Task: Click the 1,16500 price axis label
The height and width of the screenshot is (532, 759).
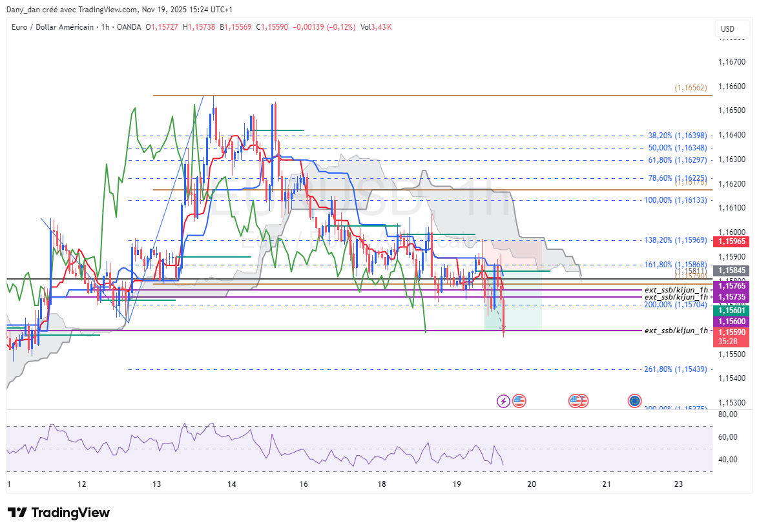Action: pyautogui.click(x=732, y=110)
